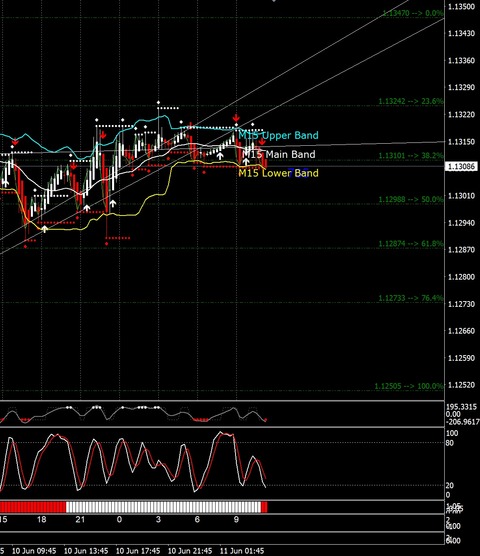480x556 pixels.
Task: Select the 1.13242 --> 23.6% Fibonacci label
Action: [411, 101]
